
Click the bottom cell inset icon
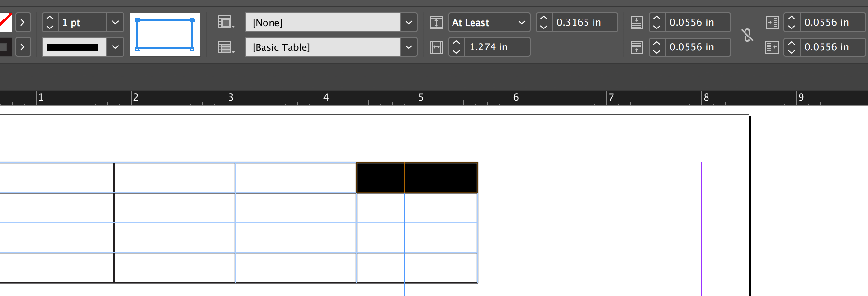coord(637,47)
